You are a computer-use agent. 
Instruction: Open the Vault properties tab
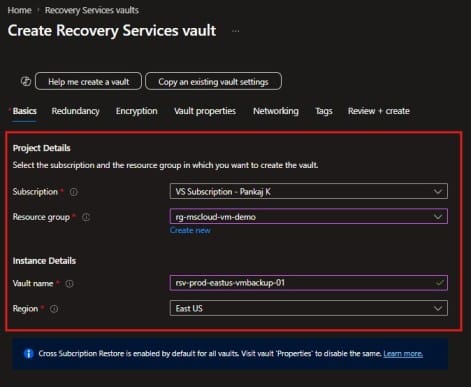click(x=205, y=111)
